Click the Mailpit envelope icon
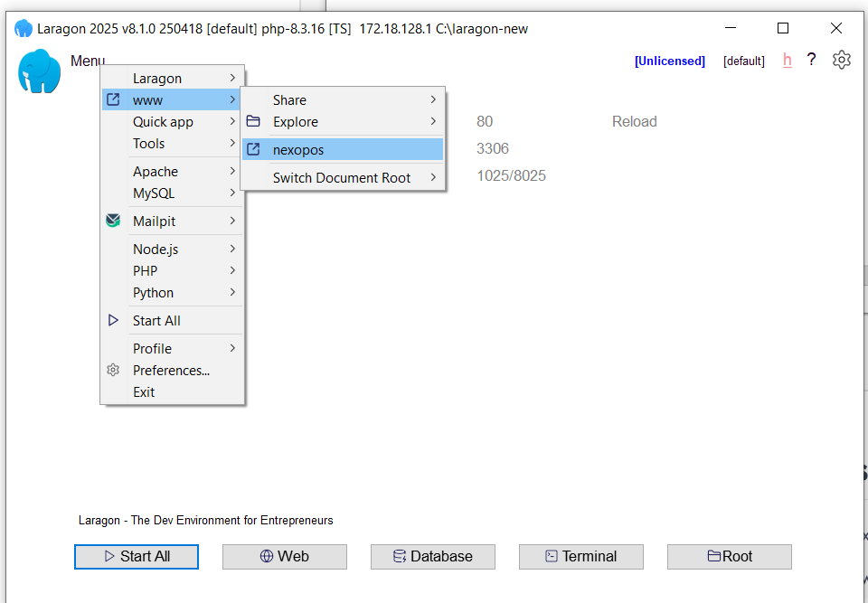868x603 pixels. click(x=113, y=221)
